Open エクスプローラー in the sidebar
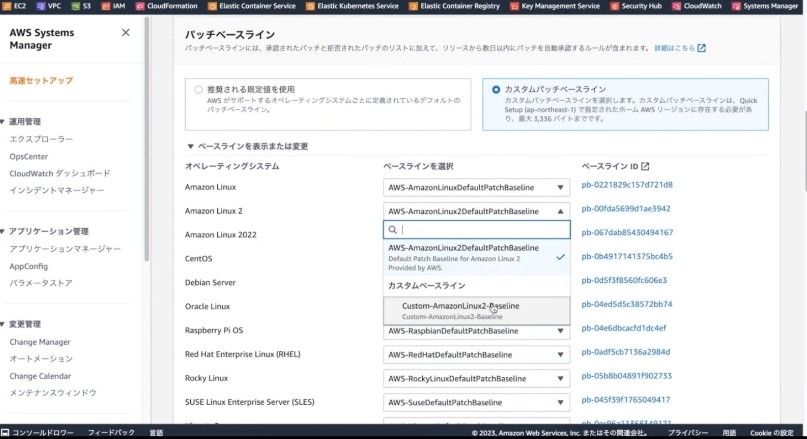The image size is (807, 439). click(x=41, y=139)
